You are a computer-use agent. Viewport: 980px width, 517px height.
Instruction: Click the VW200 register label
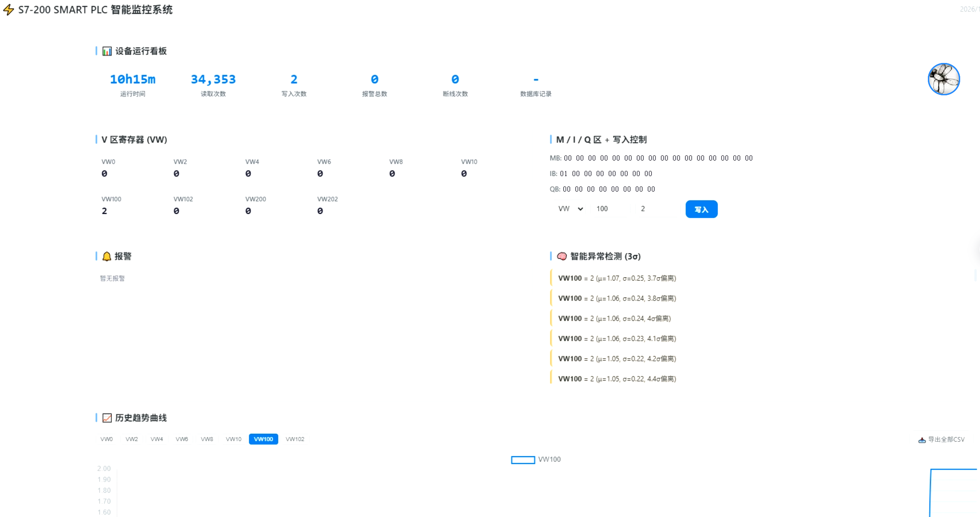coord(256,199)
